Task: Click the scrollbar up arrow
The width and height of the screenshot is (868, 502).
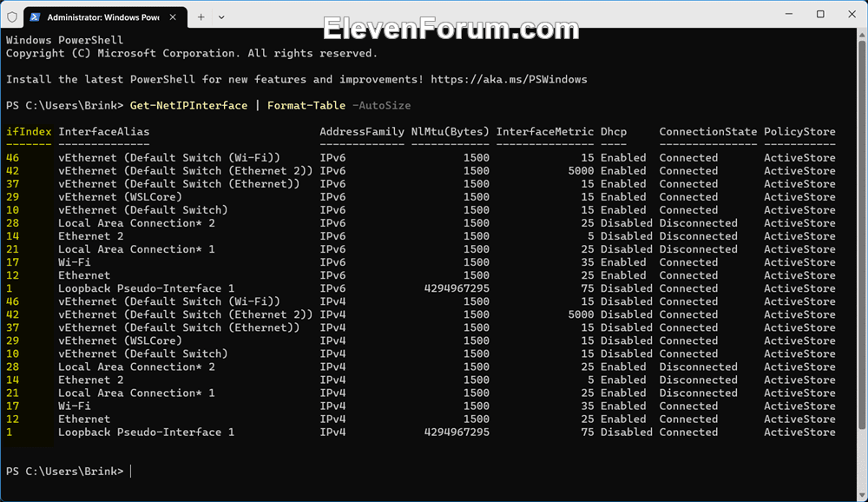Action: (x=861, y=34)
